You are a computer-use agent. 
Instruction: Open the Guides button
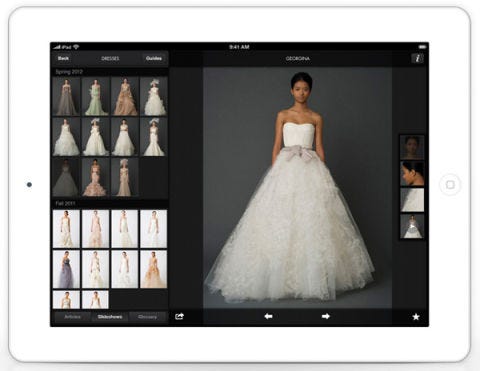click(x=154, y=58)
